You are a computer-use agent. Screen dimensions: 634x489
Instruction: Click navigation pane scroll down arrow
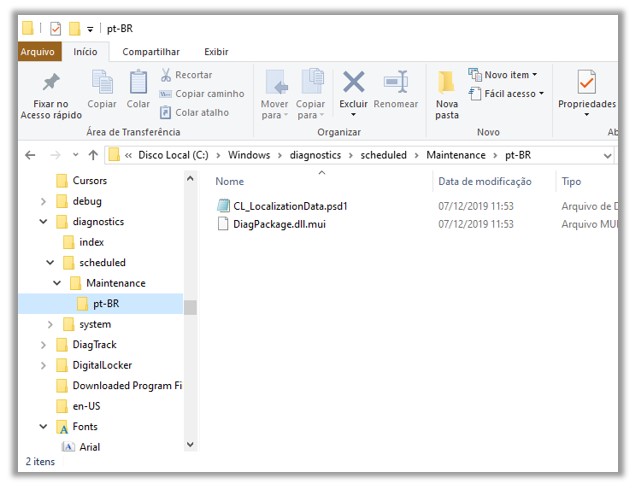point(190,444)
